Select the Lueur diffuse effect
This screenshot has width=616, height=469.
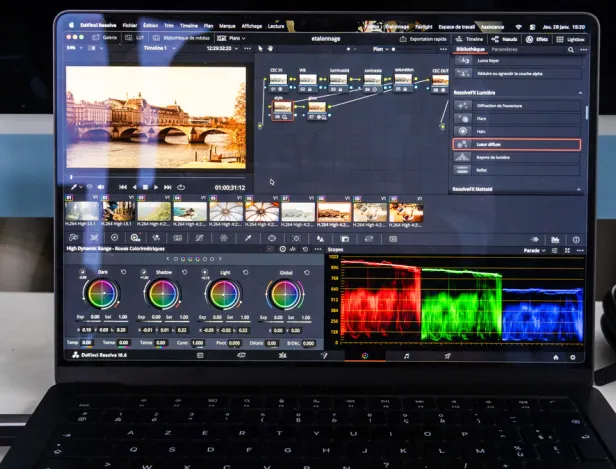pyautogui.click(x=517, y=145)
